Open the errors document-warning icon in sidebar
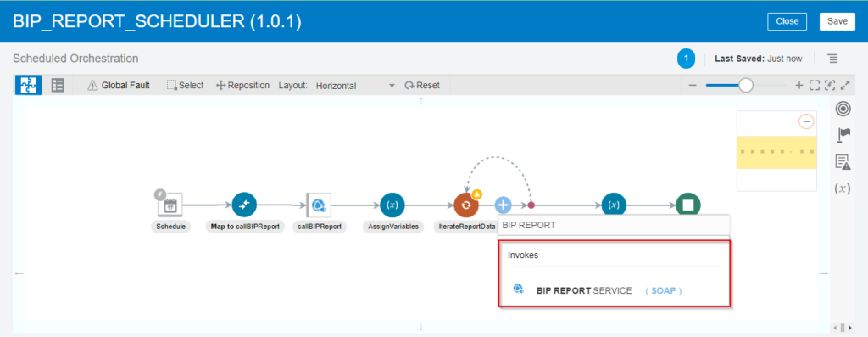Screen dimensions: 868x337 point(843,162)
